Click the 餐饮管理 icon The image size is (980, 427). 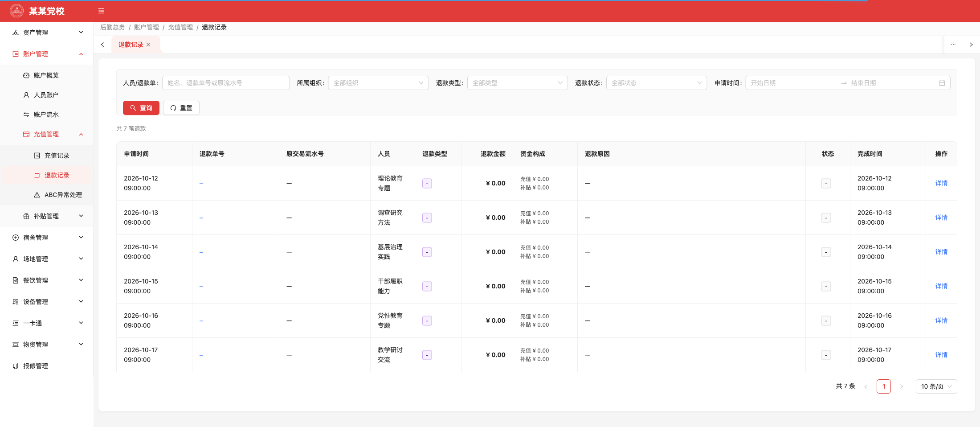click(16, 280)
